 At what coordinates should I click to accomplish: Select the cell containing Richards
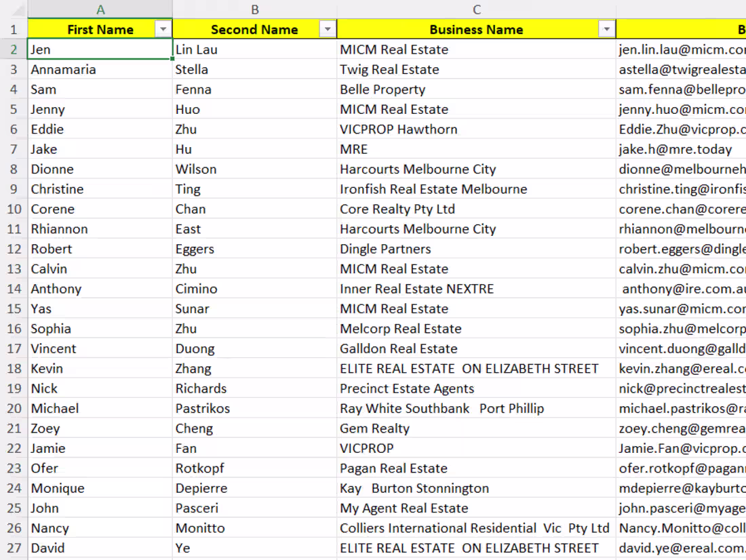(254, 388)
